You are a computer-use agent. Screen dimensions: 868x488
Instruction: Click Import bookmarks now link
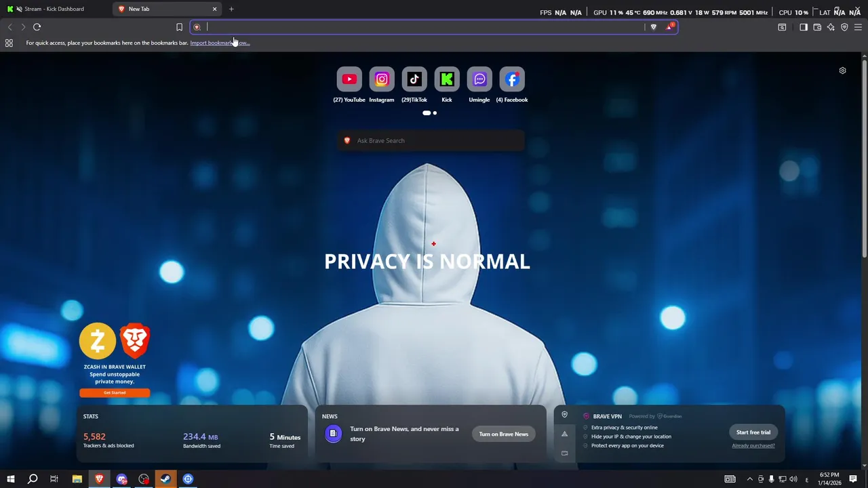pos(220,43)
